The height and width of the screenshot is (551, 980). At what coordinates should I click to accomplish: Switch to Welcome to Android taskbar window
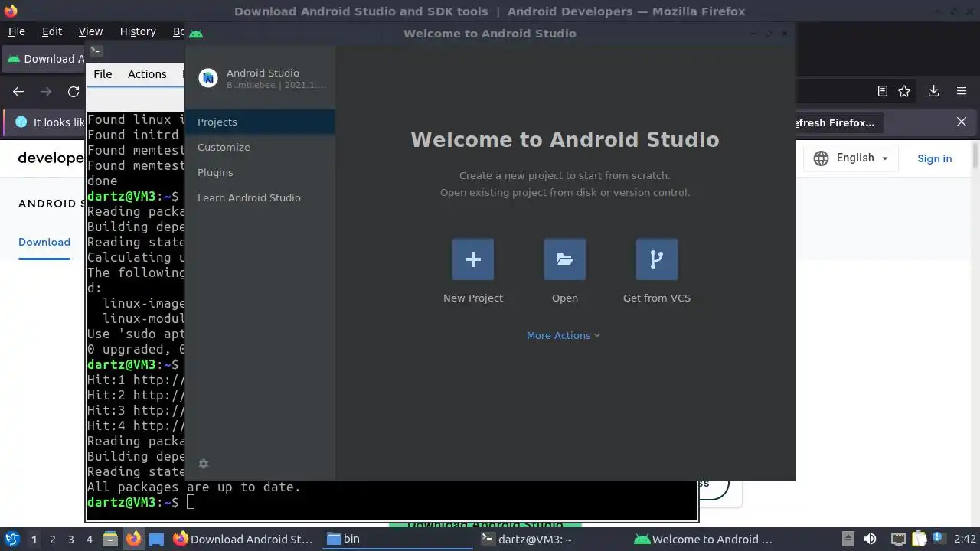coord(706,539)
